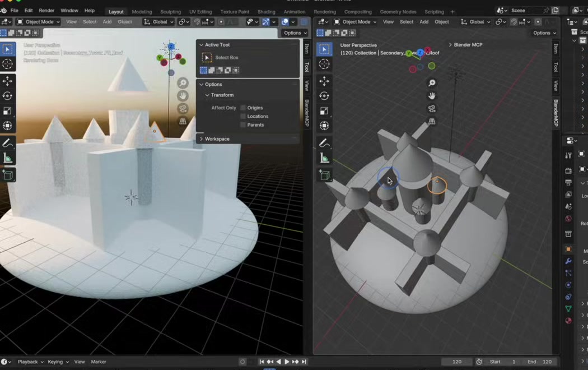Check the Parents option in Transform
This screenshot has width=588, height=370.
click(x=244, y=124)
